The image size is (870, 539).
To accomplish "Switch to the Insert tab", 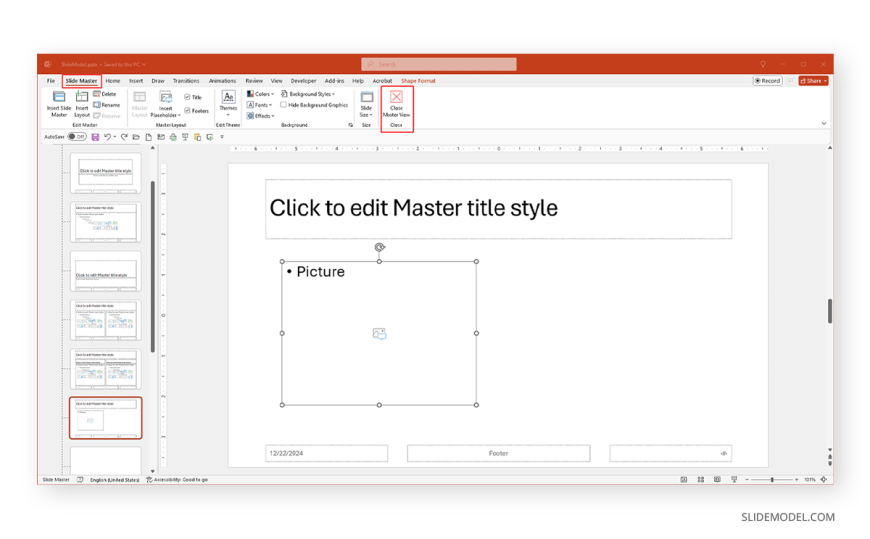I will 136,81.
